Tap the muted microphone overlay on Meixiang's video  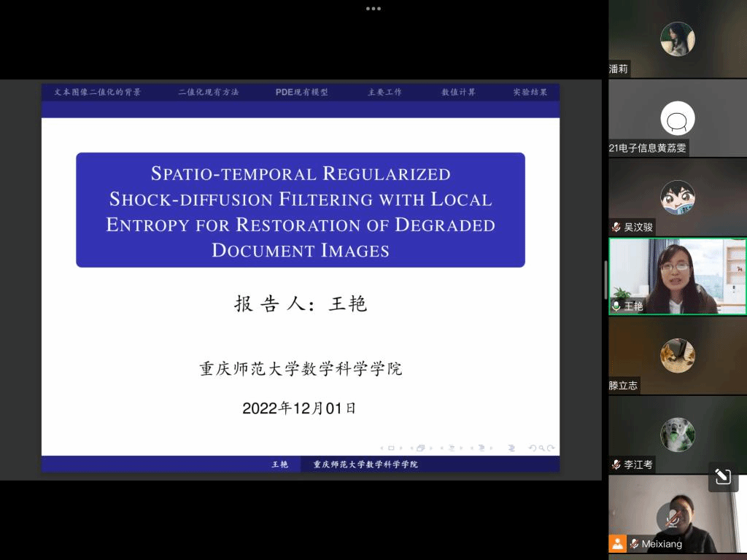click(x=670, y=518)
